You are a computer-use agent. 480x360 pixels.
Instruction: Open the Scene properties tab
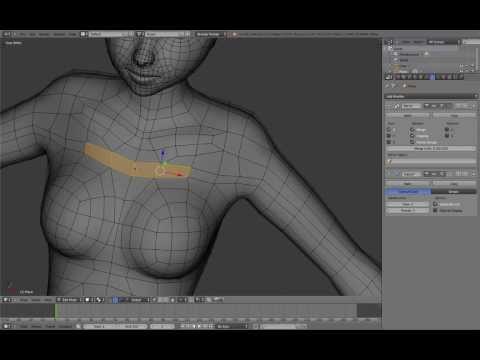pyautogui.click(x=409, y=76)
